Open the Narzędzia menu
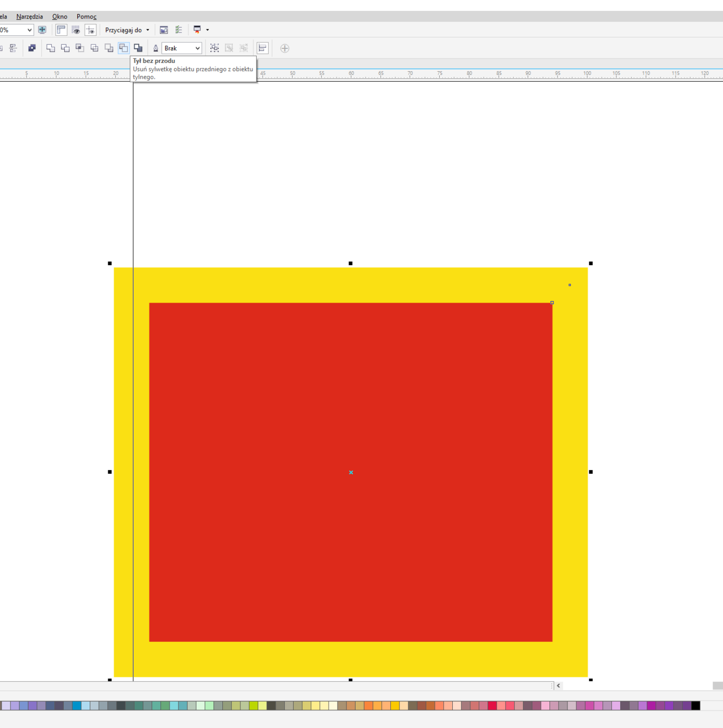This screenshot has width=723, height=728. coord(29,16)
